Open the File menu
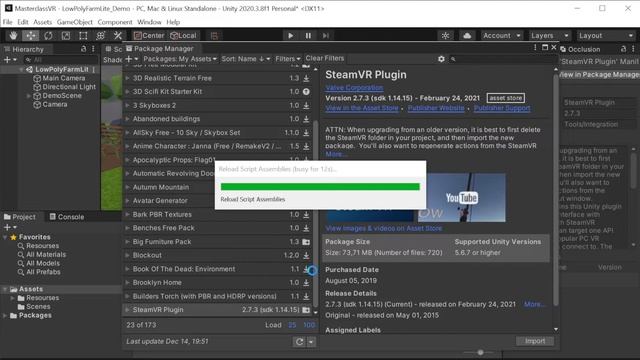This screenshot has width=640, height=360. pyautogui.click(x=8, y=22)
